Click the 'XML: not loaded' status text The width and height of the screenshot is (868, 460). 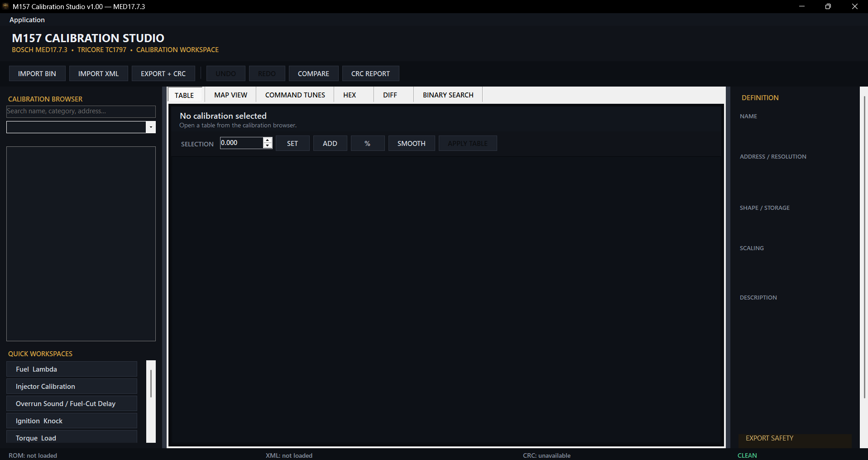click(x=289, y=455)
